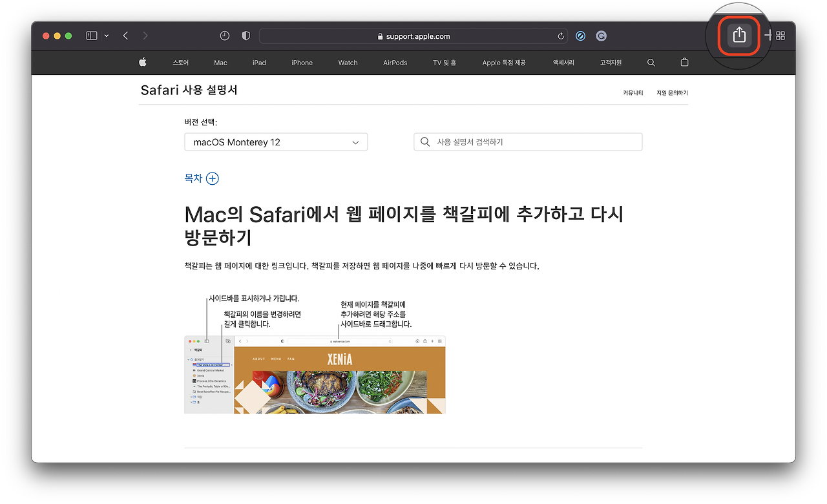Click the 버전 선택: label
Viewport: 827px width, 504px height.
point(201,121)
